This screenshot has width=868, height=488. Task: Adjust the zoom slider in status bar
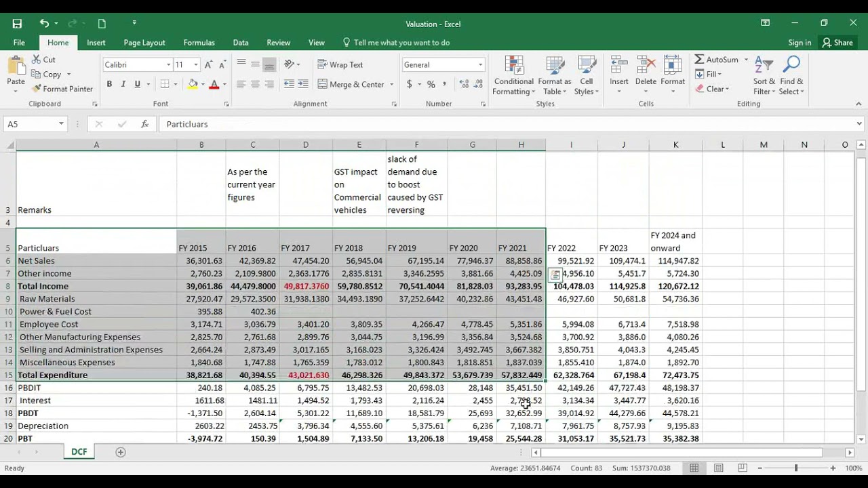point(796,468)
